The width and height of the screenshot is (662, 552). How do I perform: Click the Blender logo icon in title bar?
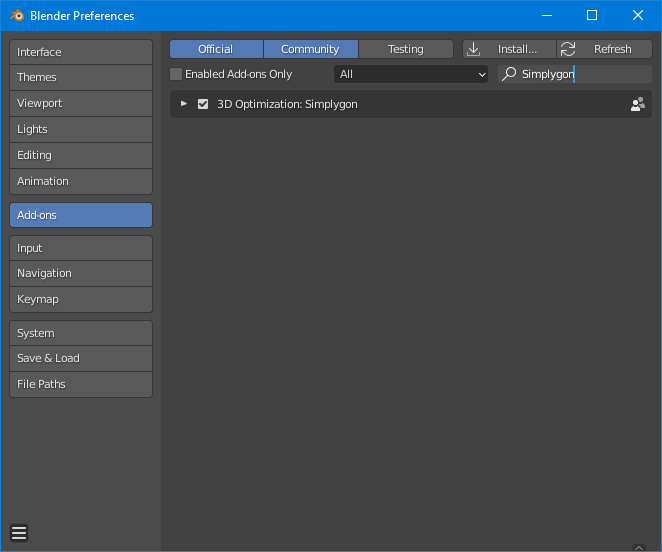(x=17, y=16)
